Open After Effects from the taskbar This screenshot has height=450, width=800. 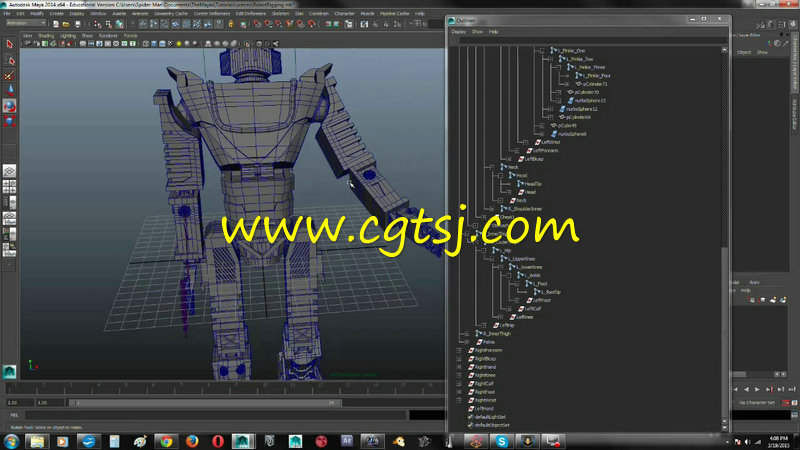tap(346, 441)
